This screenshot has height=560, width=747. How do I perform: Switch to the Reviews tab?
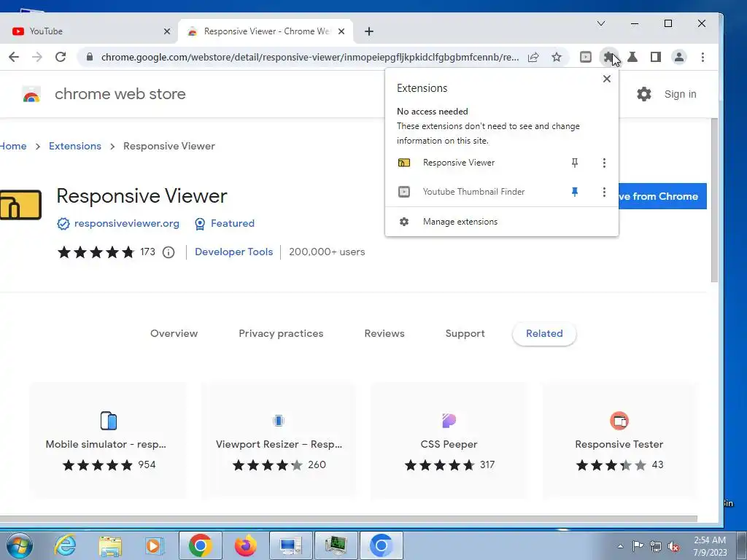click(x=384, y=334)
